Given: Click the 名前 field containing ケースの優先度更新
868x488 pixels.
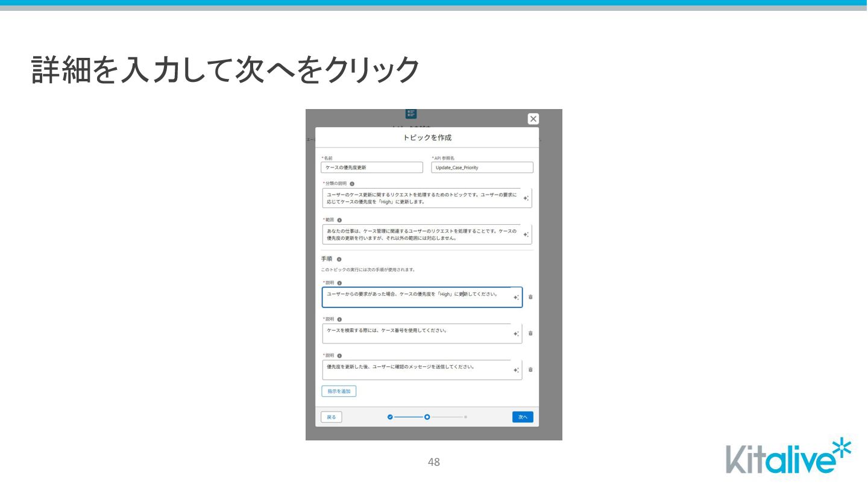Looking at the screenshot, I should point(372,167).
